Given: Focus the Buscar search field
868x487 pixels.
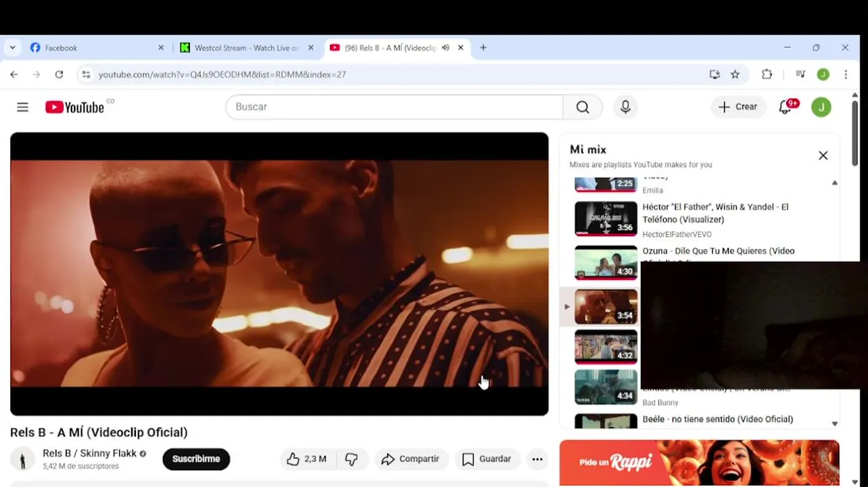Looking at the screenshot, I should click(394, 107).
